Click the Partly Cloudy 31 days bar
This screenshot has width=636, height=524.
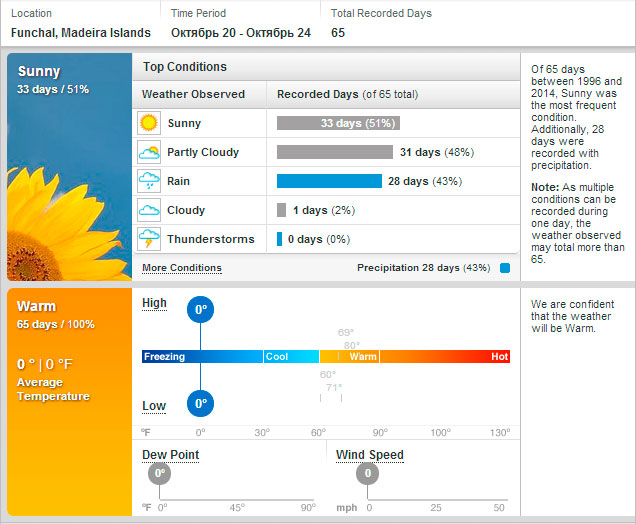tap(334, 152)
